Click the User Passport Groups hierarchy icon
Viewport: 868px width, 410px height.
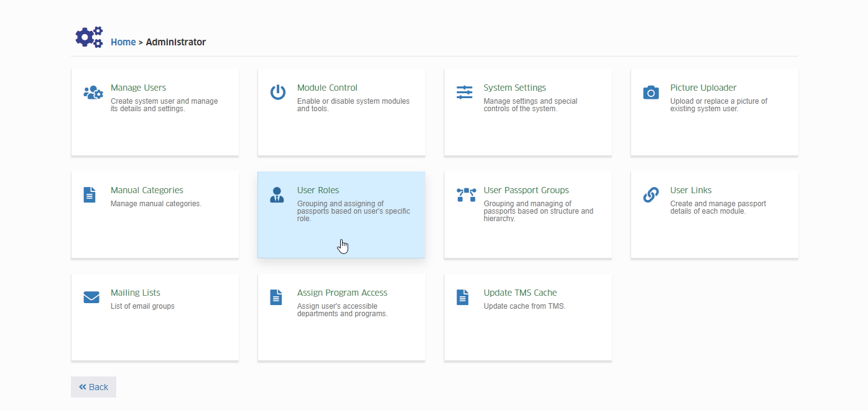coord(466,195)
